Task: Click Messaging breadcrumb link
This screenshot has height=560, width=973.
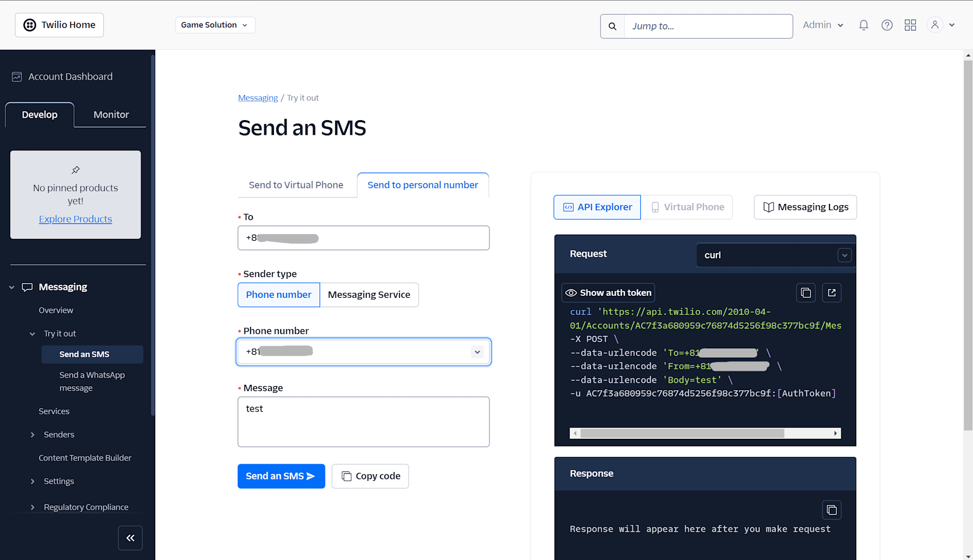Action: click(258, 98)
